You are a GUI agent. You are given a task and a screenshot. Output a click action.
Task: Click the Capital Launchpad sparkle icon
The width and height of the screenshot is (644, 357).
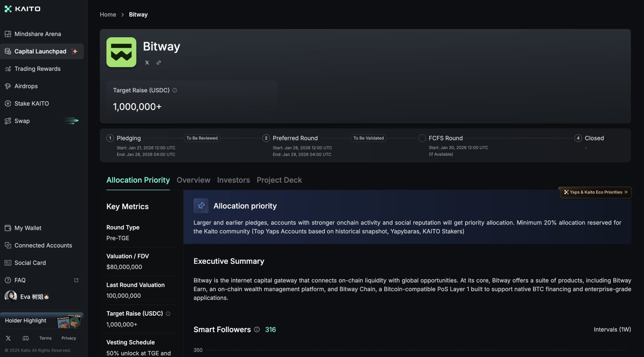tap(75, 51)
